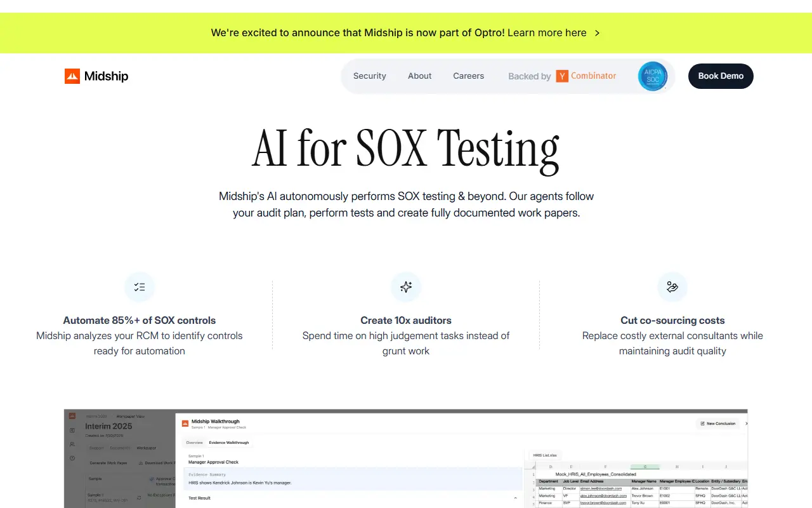
Task: Click the 'Spend time on high judgement tasks' text
Action: [x=406, y=344]
